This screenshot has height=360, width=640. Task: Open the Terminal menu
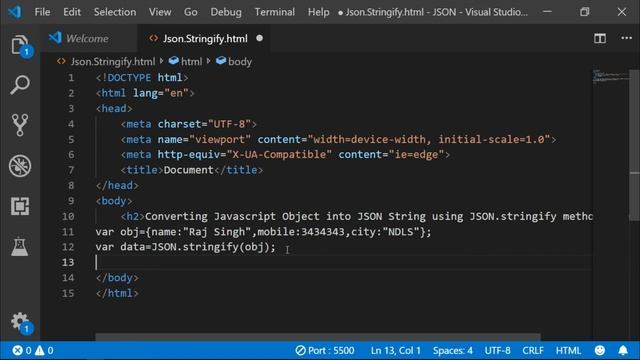[275, 12]
